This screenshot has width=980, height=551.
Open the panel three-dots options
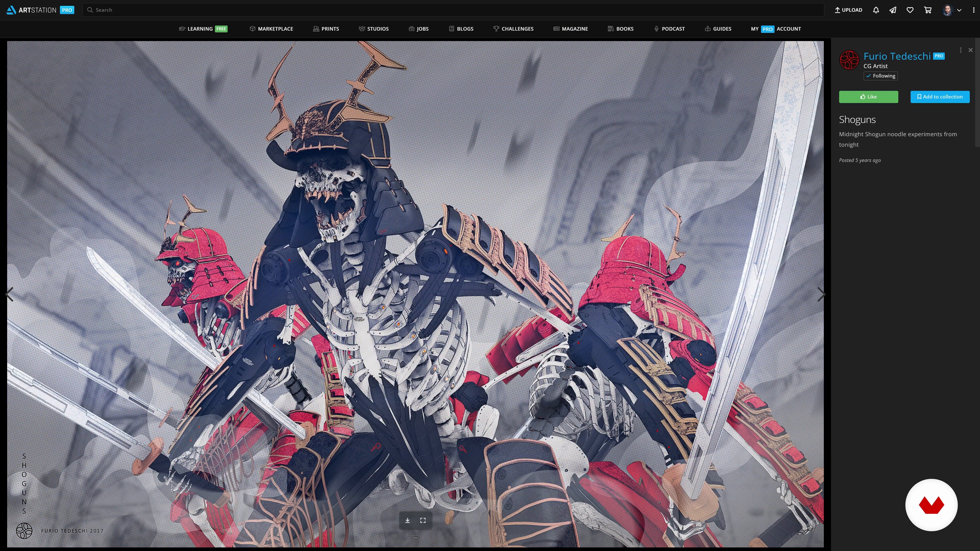click(x=961, y=50)
